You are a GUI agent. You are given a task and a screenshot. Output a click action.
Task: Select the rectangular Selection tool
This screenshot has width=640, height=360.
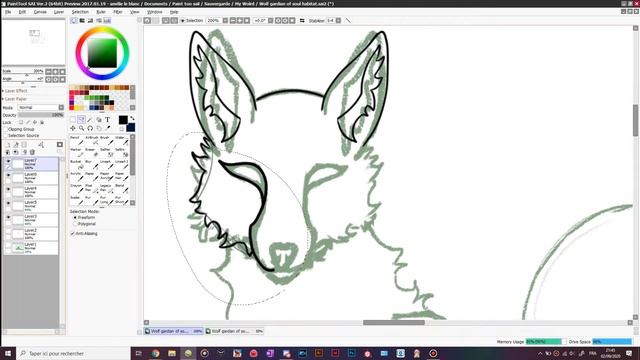coord(73,120)
